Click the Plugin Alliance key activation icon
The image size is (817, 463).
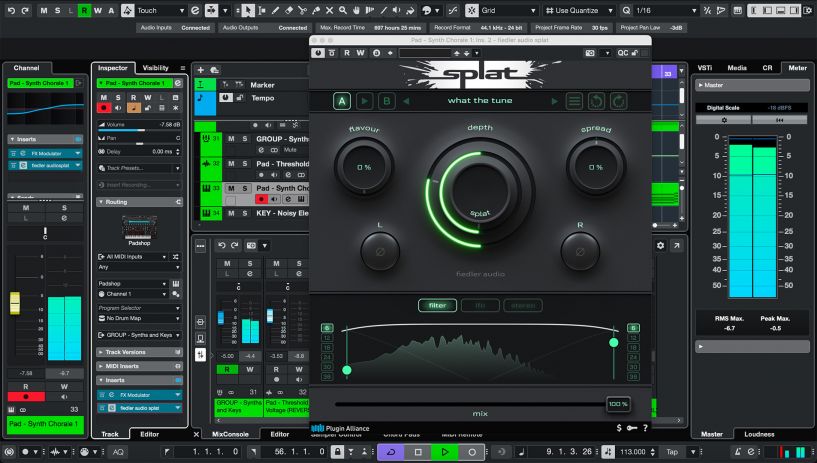coord(632,428)
